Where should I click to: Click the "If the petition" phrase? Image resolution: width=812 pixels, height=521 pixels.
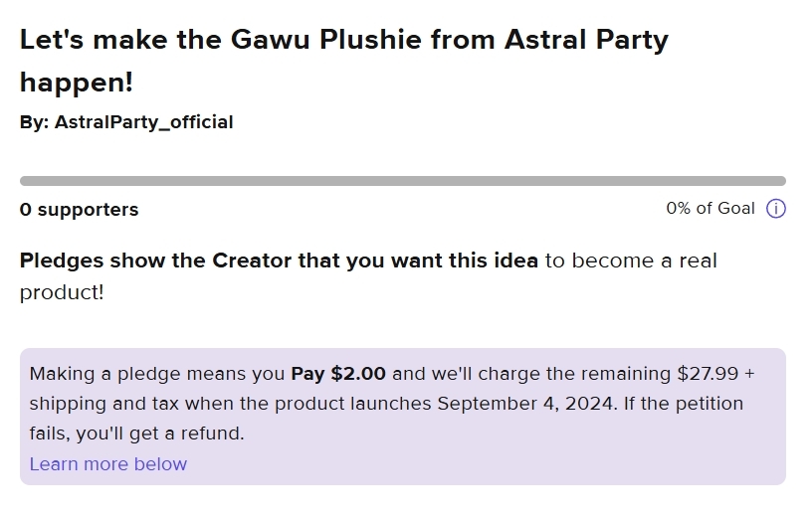(684, 403)
